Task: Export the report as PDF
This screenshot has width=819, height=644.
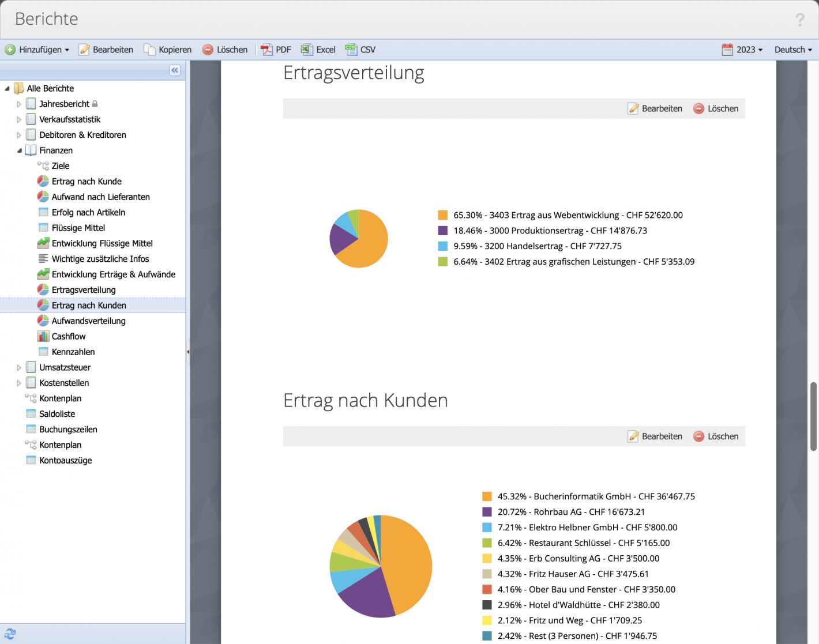Action: (x=276, y=50)
